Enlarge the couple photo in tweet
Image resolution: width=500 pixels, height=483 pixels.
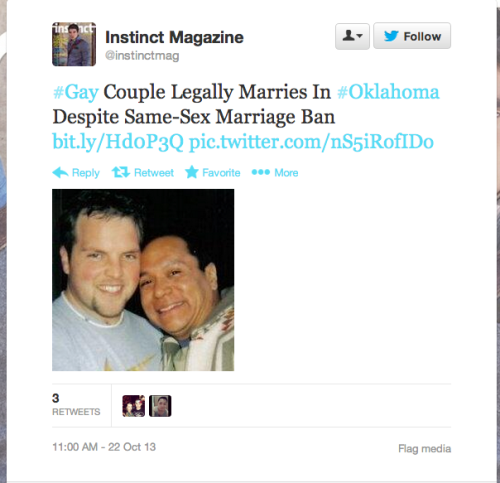(143, 280)
